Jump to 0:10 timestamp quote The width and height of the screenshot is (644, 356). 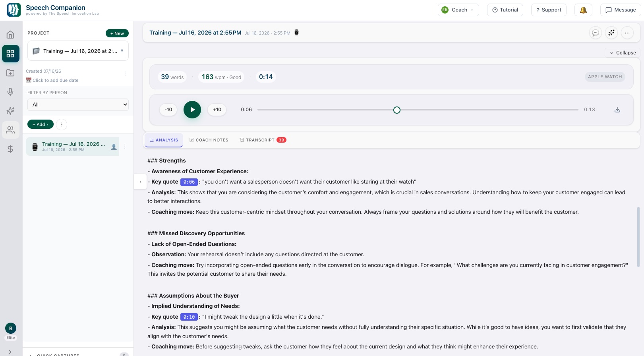[189, 317]
